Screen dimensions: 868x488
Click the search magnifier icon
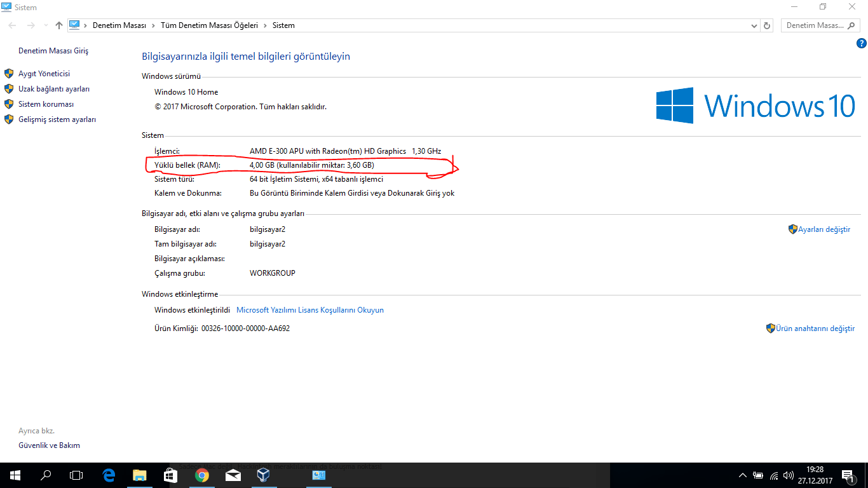pos(853,25)
